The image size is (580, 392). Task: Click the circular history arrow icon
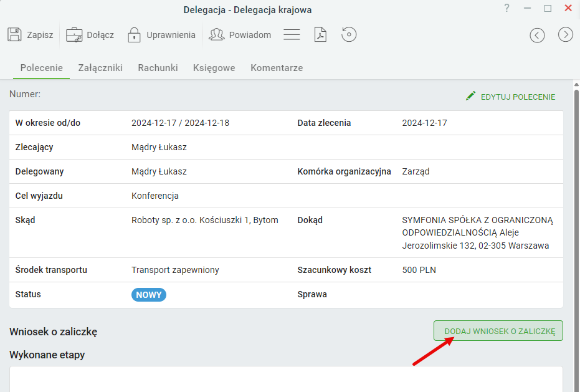pyautogui.click(x=349, y=34)
